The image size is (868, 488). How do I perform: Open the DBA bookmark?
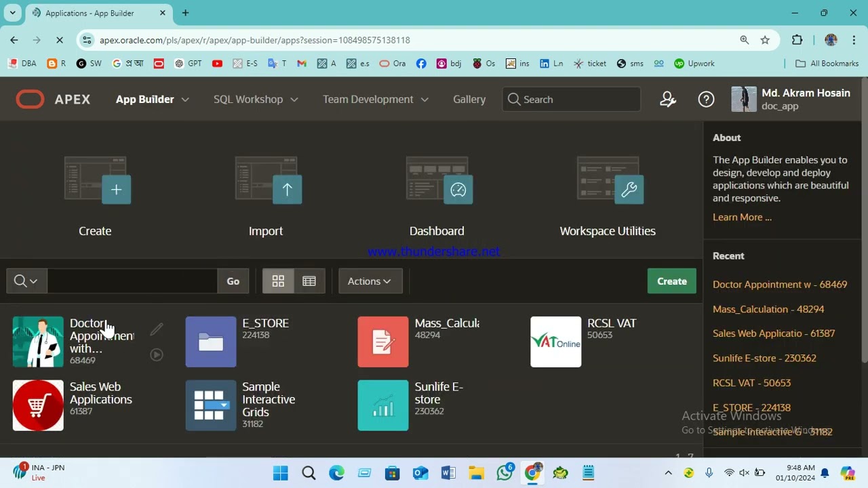click(22, 63)
